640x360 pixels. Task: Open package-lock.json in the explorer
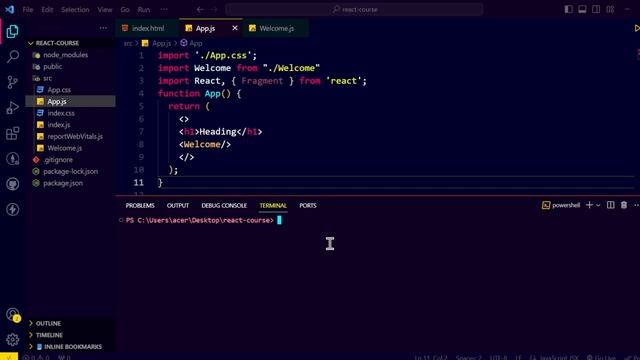70,171
